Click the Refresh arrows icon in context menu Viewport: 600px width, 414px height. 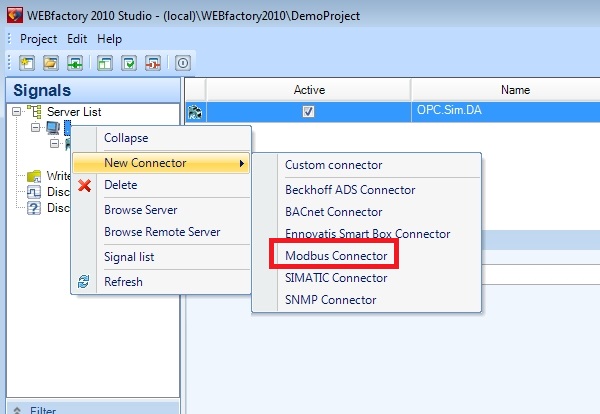pos(85,282)
